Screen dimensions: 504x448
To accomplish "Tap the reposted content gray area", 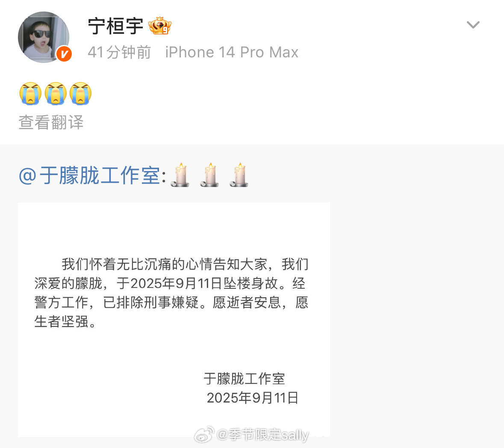I will (x=417, y=296).
